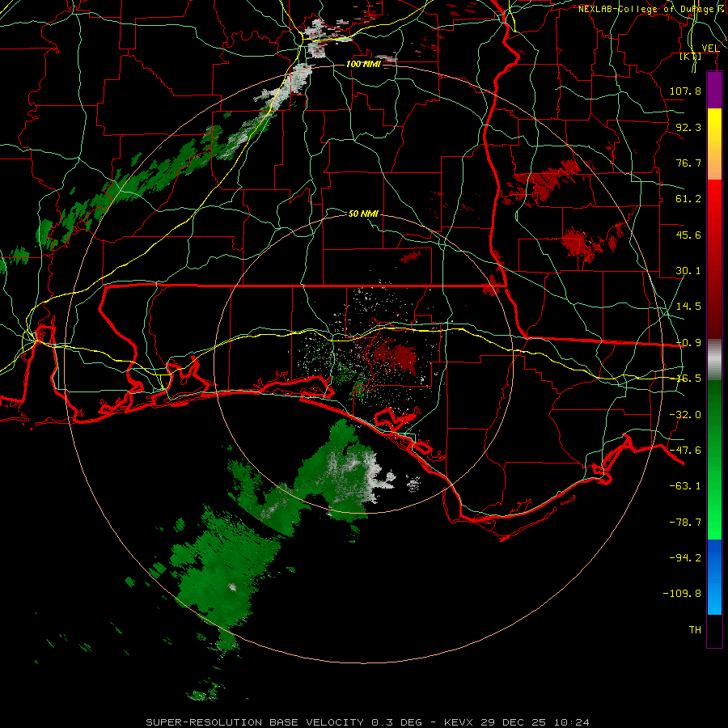This screenshot has width=728, height=728.
Task: Click the NEXLAB-College of DuPage label
Action: pyautogui.click(x=652, y=9)
